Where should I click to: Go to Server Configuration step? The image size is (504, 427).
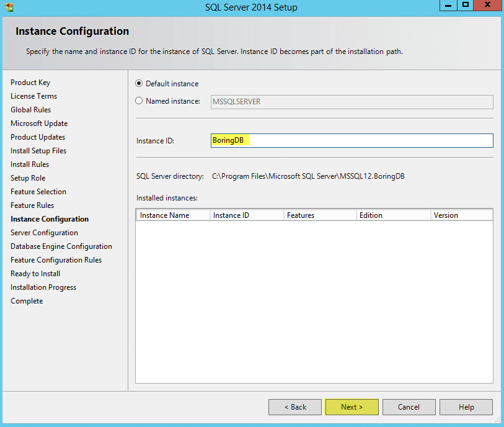pyautogui.click(x=44, y=233)
